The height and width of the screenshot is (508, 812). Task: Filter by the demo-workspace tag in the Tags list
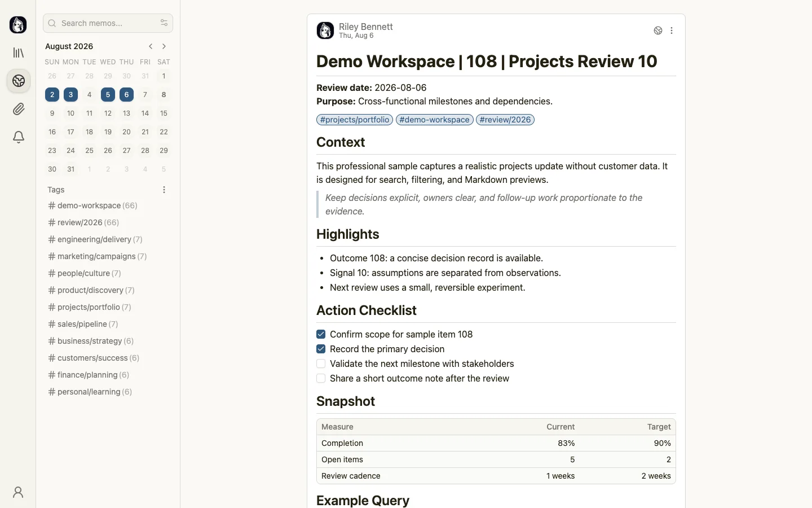pyautogui.click(x=93, y=205)
